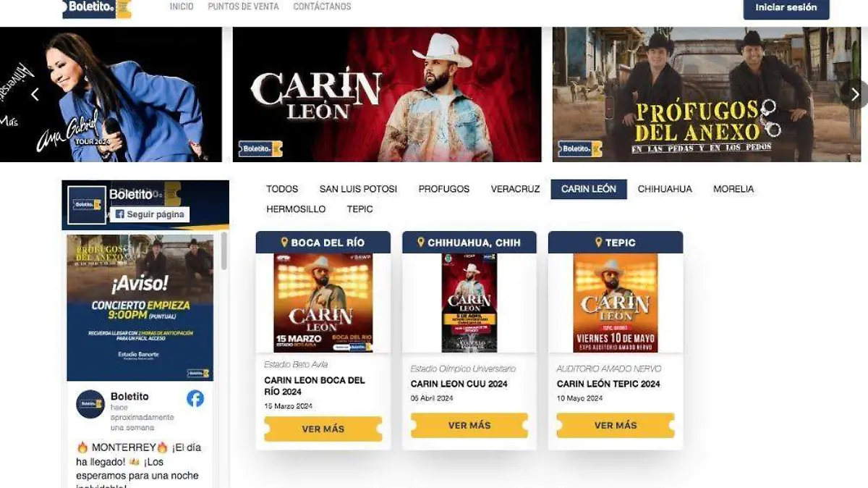
Task: Click the Boletito avatar in Facebook post
Action: pos(90,404)
